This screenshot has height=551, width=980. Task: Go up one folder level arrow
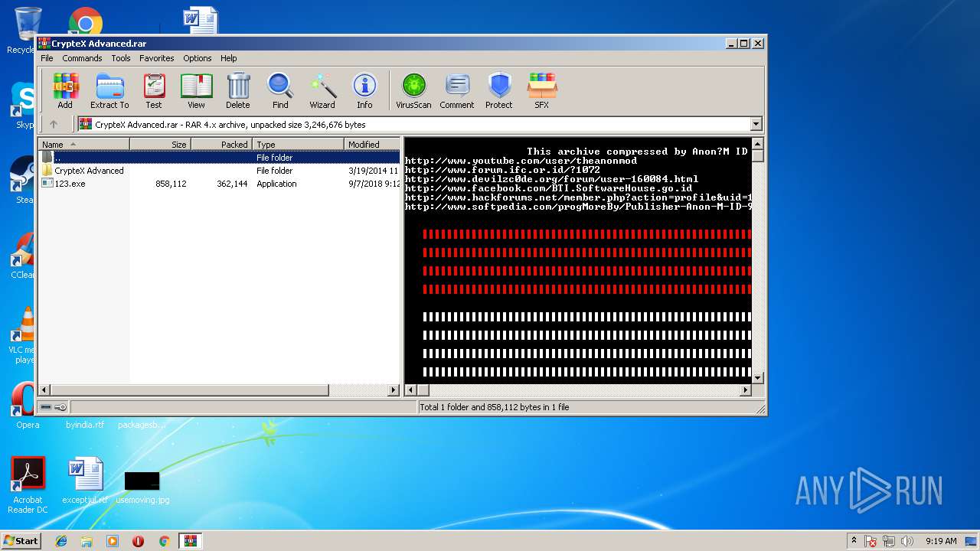[x=54, y=124]
